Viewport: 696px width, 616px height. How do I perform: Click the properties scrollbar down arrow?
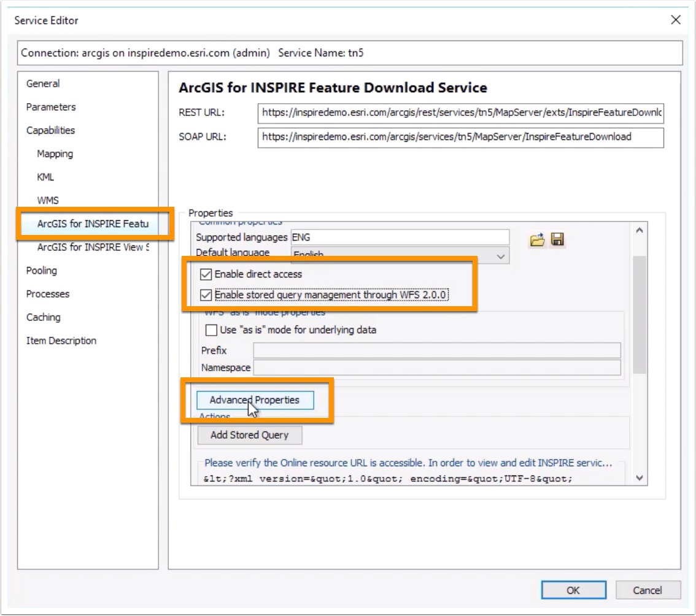coord(639,478)
